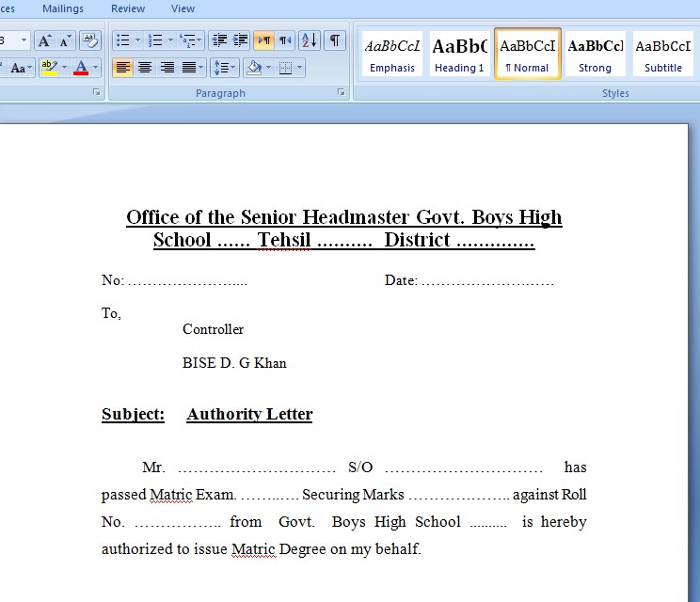This screenshot has height=602, width=700.
Task: Toggle left-to-right text direction
Action: [x=263, y=40]
